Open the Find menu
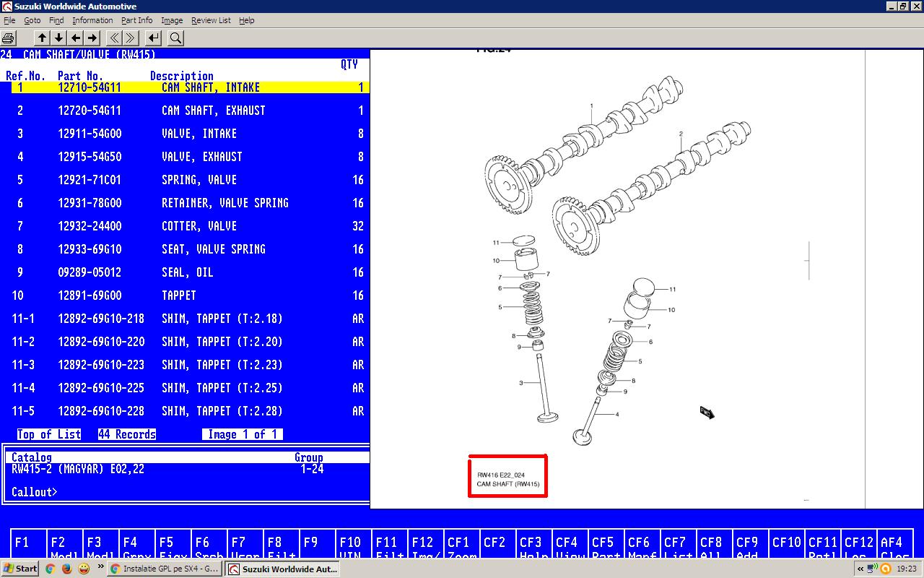Screen dimensions: 924x578 tap(56, 20)
